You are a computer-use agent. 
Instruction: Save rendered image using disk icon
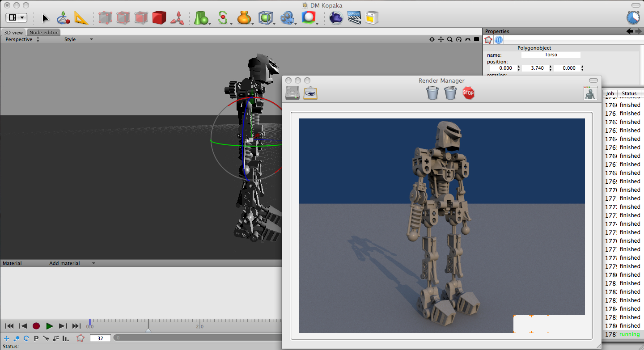pyautogui.click(x=292, y=93)
